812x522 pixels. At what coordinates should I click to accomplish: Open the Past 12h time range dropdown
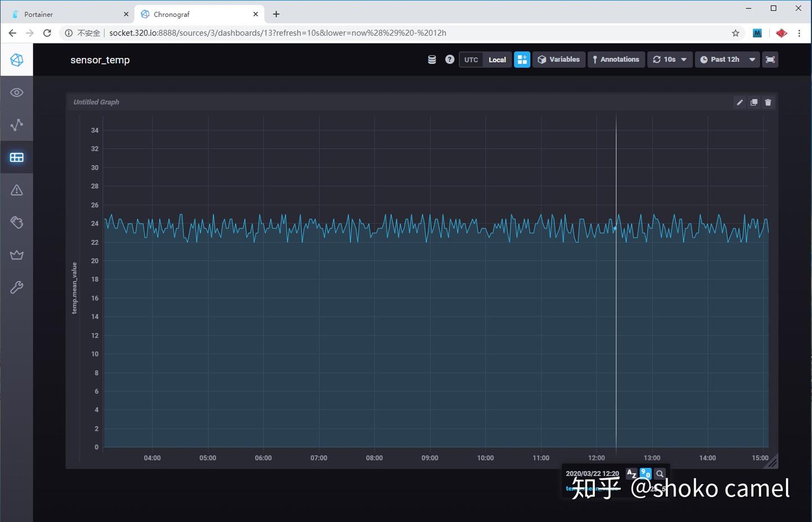click(x=727, y=59)
